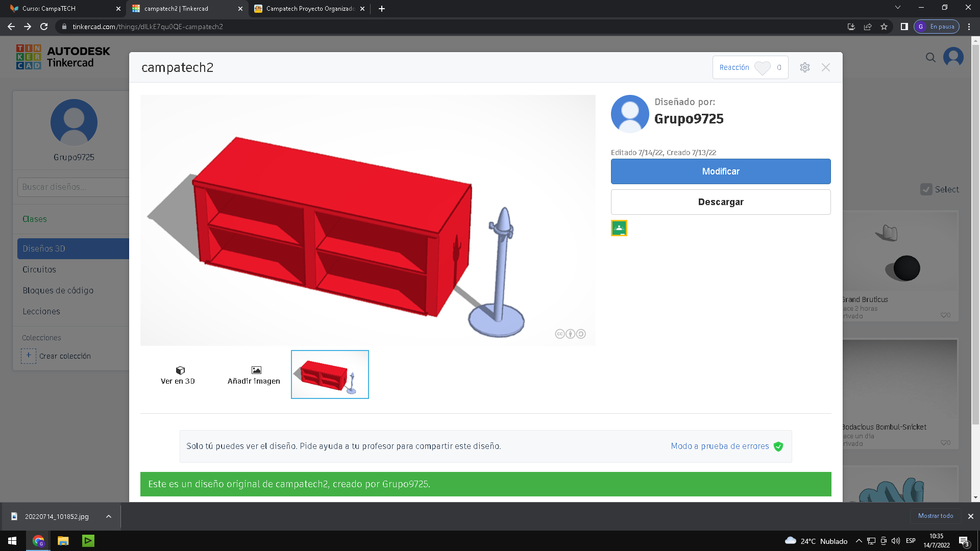The image size is (980, 551).
Task: Open the Modo a prueba de errores link
Action: click(720, 446)
